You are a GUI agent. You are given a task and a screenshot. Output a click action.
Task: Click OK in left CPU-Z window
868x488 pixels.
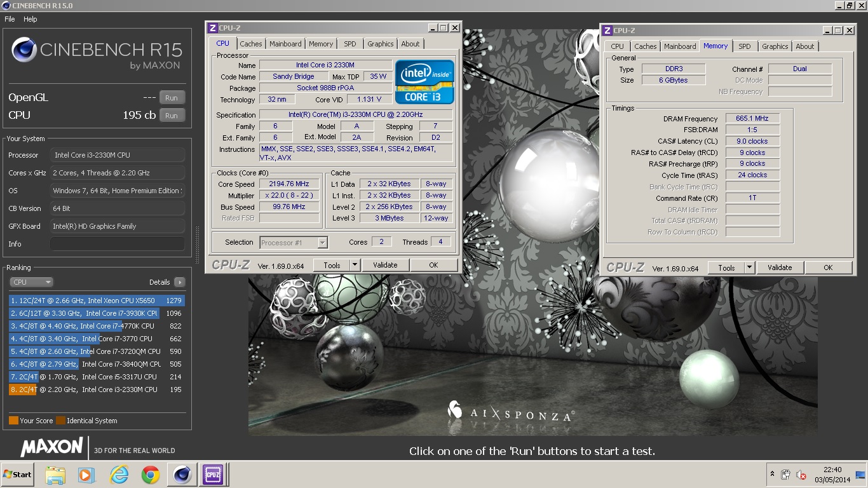pyautogui.click(x=433, y=265)
